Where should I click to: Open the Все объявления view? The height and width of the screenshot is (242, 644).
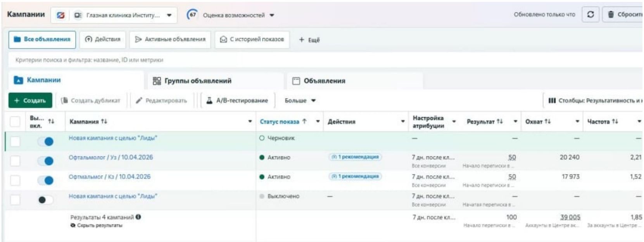(x=42, y=40)
